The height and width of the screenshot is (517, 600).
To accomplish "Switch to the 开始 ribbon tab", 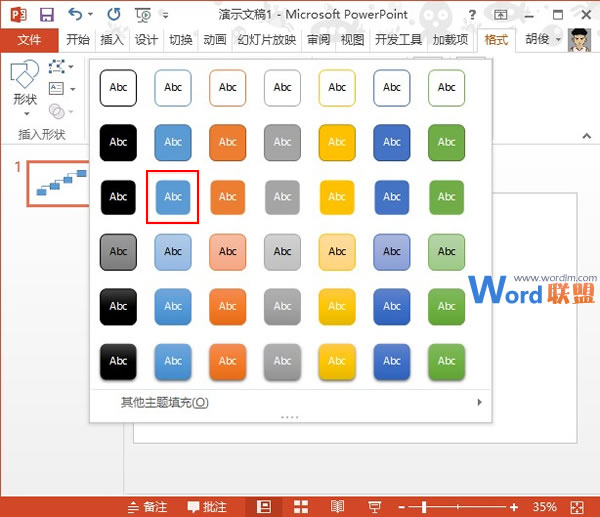I will pos(78,40).
